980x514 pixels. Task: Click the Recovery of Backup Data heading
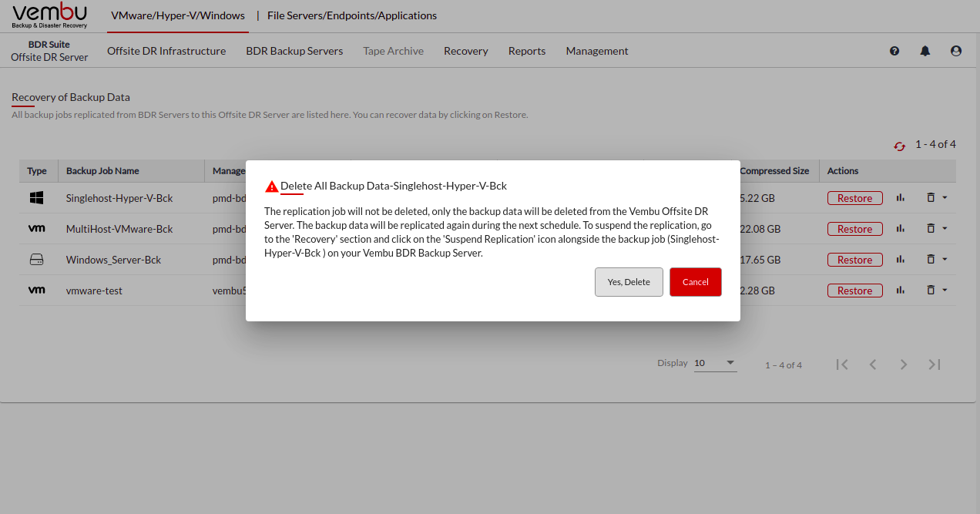click(x=71, y=97)
